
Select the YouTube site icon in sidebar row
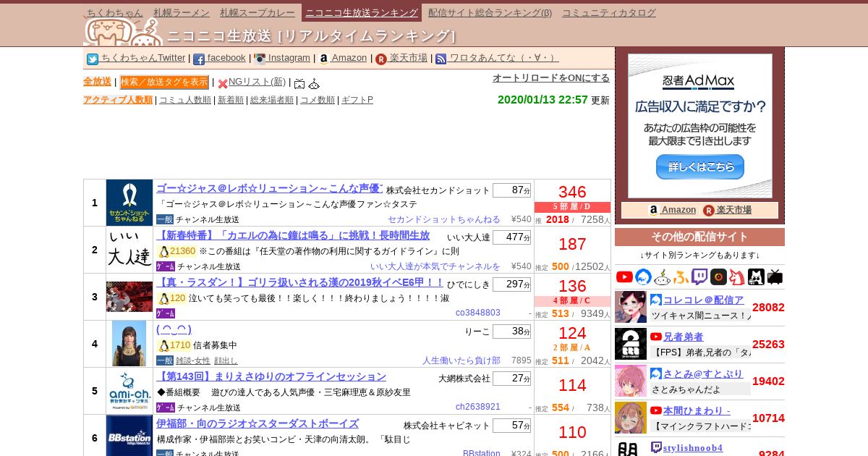pos(624,276)
